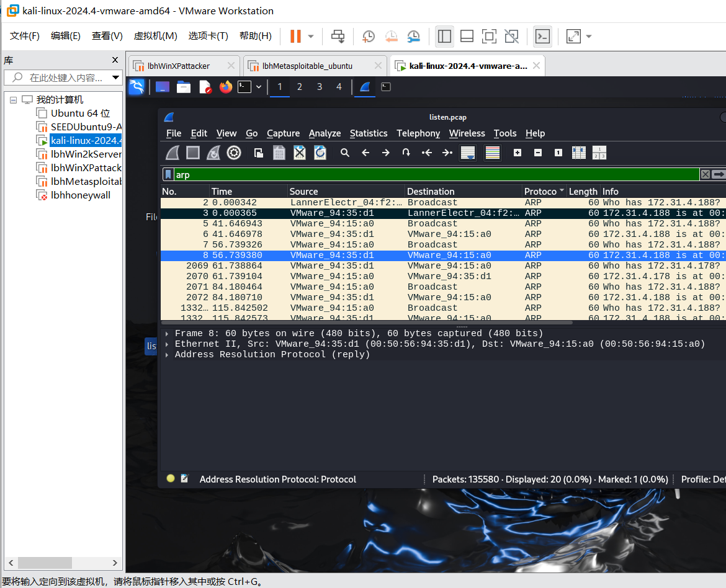Take a snapshot of this virtual machine
This screenshot has width=726, height=588.
369,36
